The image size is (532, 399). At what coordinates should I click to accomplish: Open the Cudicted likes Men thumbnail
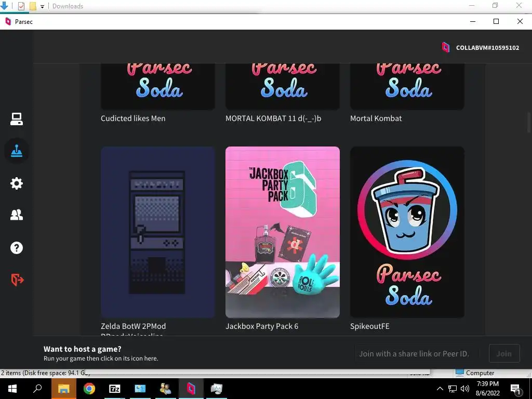[158, 87]
